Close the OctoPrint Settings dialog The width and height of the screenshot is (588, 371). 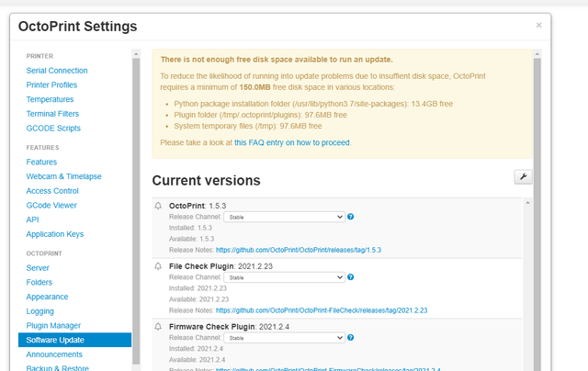coord(539,25)
